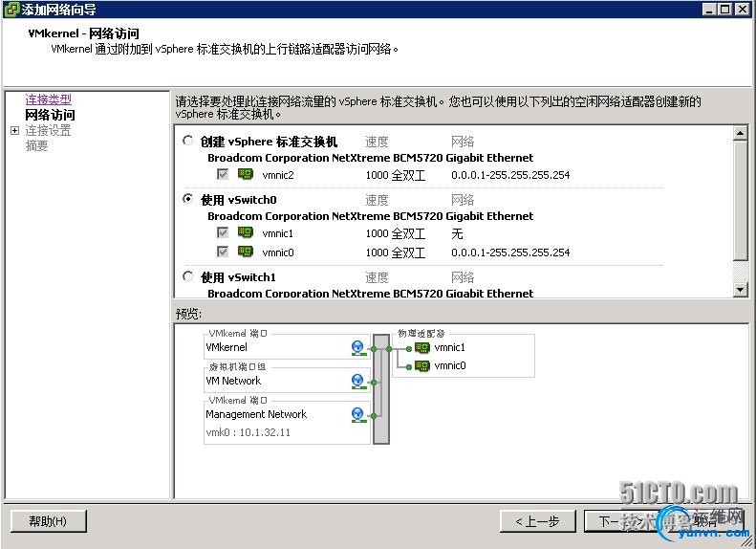The image size is (756, 549).
Task: Click the 帮助(H) button
Action: point(48,521)
